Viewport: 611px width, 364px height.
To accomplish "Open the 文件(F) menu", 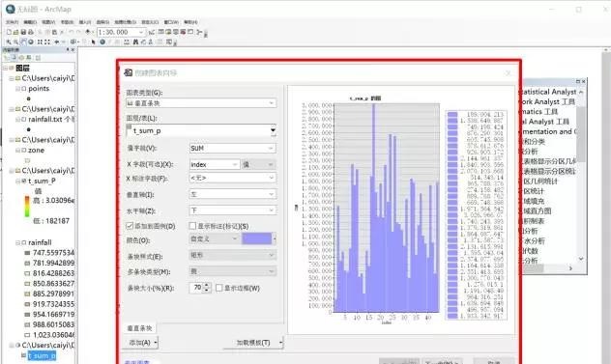I will click(12, 22).
